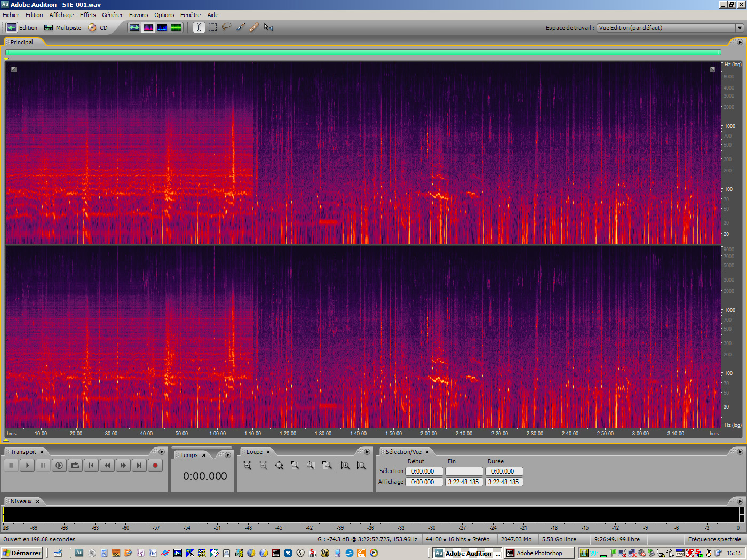
Task: Open the Espace de travail dropdown
Action: [739, 28]
